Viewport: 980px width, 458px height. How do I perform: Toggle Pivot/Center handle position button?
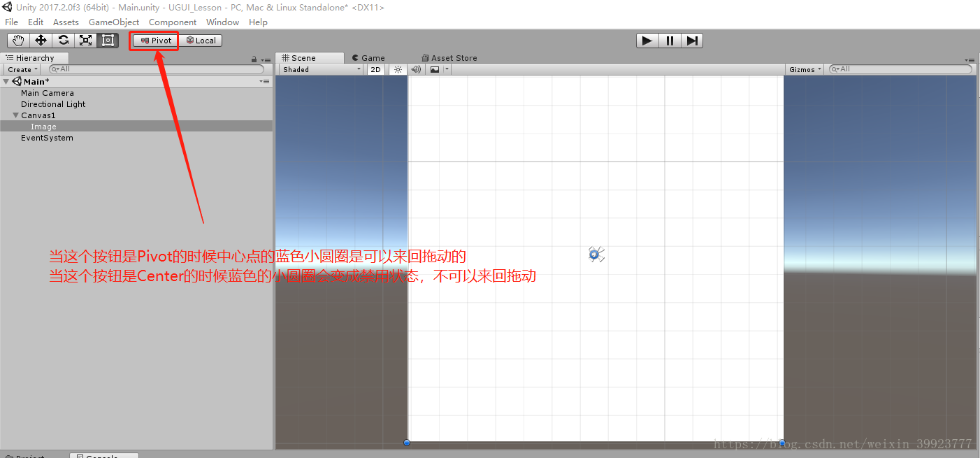point(156,41)
